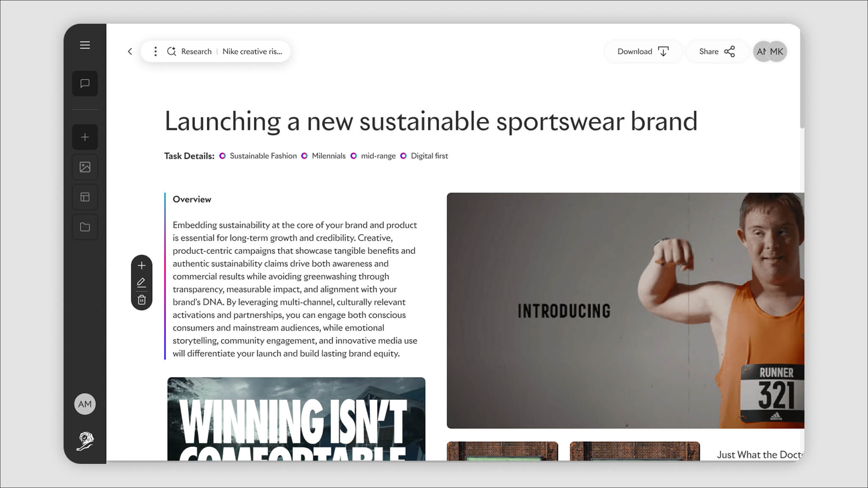Click the lion logo at sidebar bottom
The width and height of the screenshot is (868, 488).
[85, 441]
